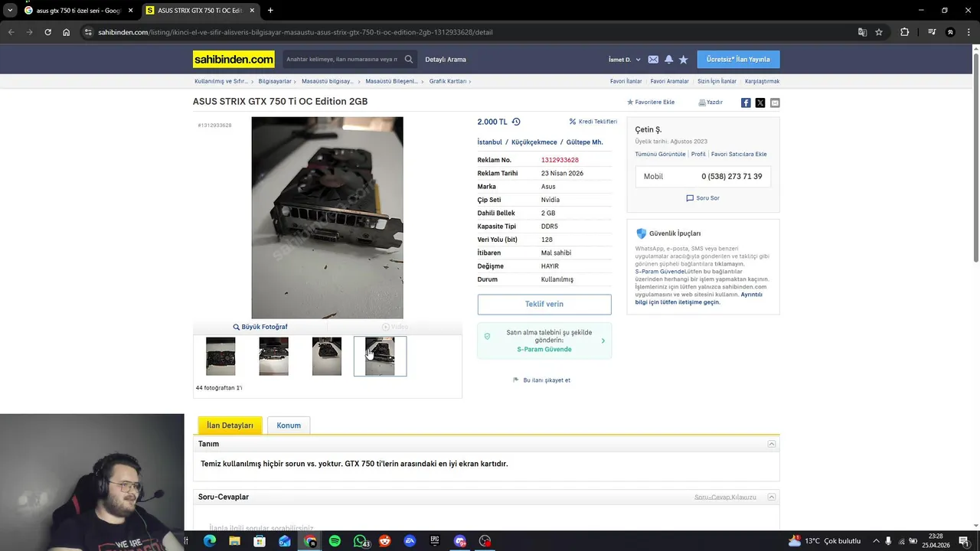Select the first photo thumbnail
The image size is (980, 551).
click(x=220, y=357)
